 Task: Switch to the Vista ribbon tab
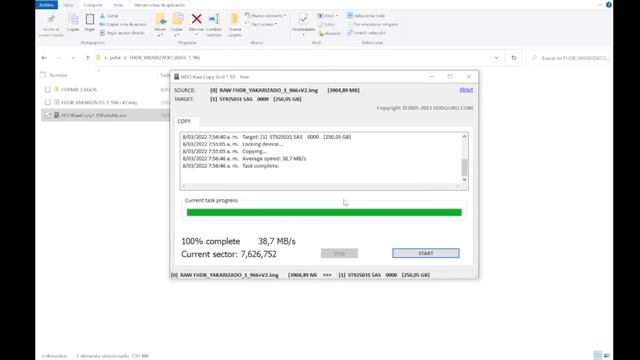tap(118, 5)
